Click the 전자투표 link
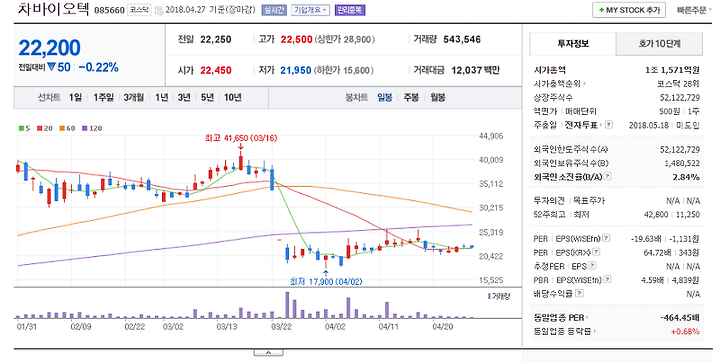The width and height of the screenshot is (720, 362). [x=581, y=124]
